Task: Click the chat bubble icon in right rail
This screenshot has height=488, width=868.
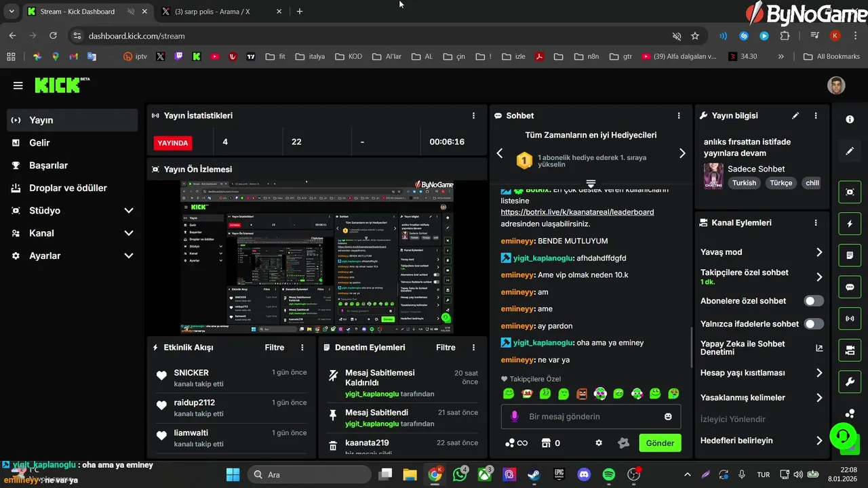Action: [x=850, y=287]
